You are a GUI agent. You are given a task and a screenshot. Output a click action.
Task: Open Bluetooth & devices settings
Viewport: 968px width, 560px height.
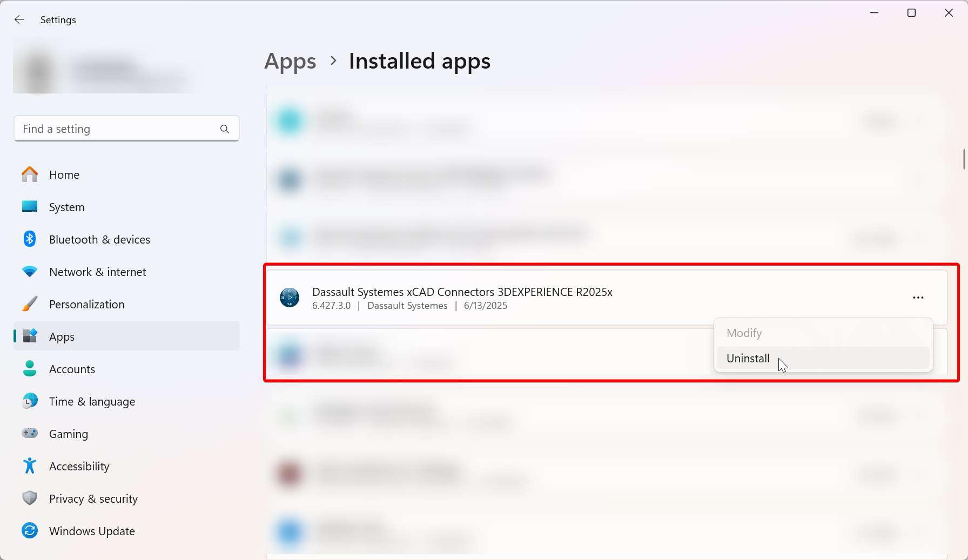click(x=126, y=239)
